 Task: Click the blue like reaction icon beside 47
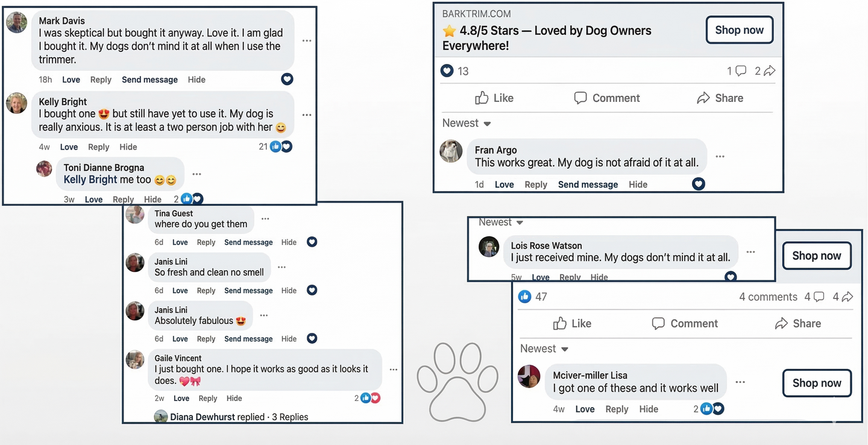coord(524,297)
